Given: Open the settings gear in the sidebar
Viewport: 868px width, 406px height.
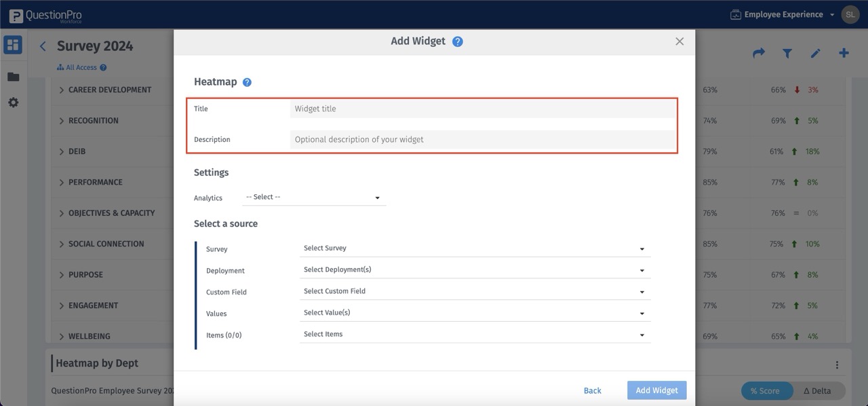Looking at the screenshot, I should 13,102.
